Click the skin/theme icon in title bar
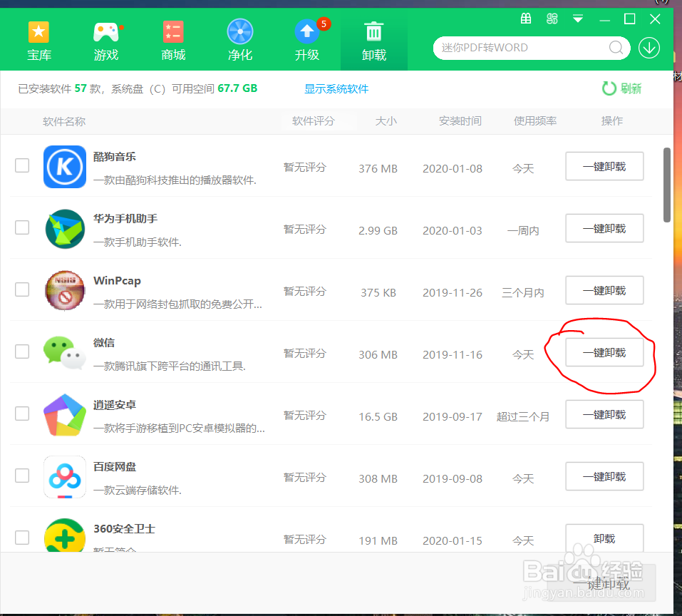Image resolution: width=682 pixels, height=616 pixels. [552, 19]
